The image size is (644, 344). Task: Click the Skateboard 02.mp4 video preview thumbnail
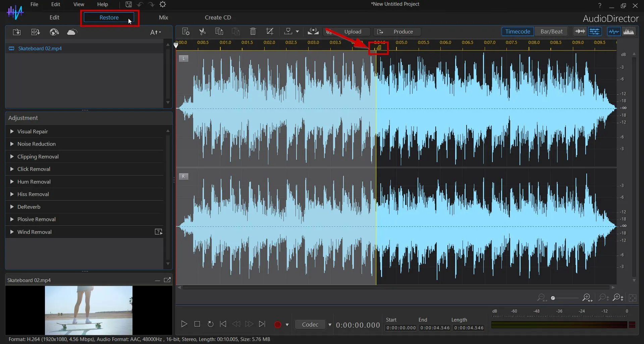click(89, 310)
